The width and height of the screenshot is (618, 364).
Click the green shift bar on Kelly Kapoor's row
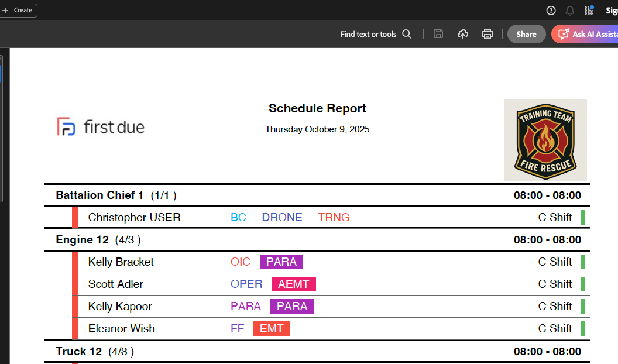click(583, 306)
